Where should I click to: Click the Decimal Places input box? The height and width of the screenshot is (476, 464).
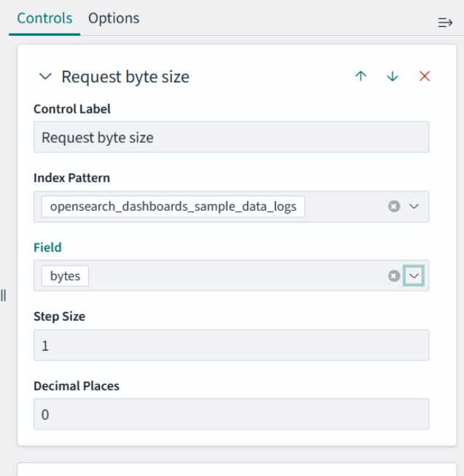pyautogui.click(x=231, y=414)
